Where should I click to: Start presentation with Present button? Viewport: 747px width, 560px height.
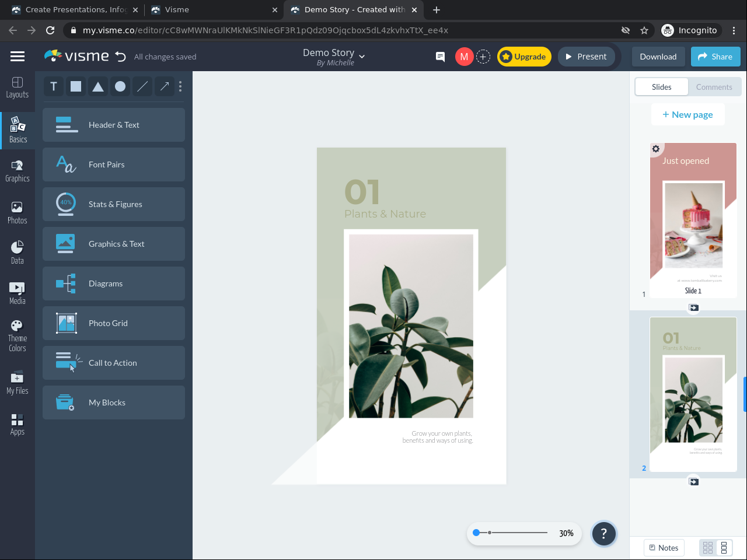click(x=586, y=57)
